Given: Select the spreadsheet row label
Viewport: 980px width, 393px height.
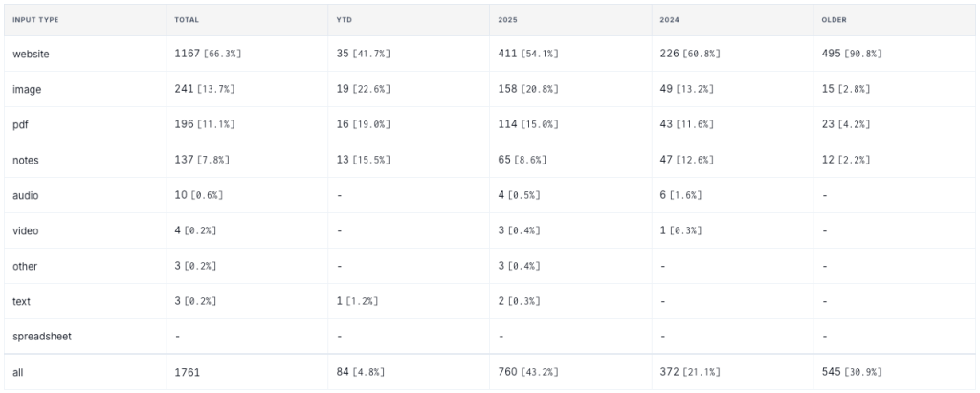Looking at the screenshot, I should pos(42,337).
